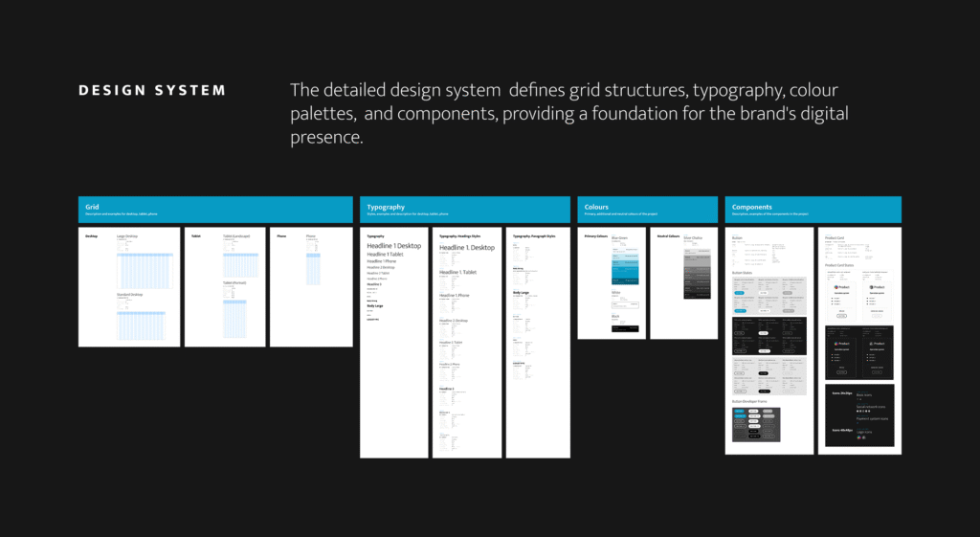Click the Phone grid column preview
The width and height of the screenshot is (980, 537).
(x=316, y=270)
